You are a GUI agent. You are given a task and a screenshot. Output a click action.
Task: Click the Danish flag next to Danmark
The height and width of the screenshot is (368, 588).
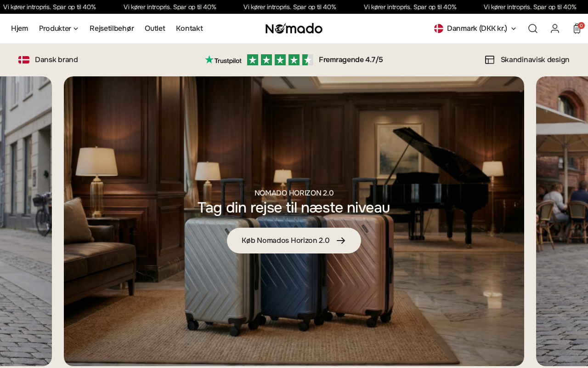point(439,29)
